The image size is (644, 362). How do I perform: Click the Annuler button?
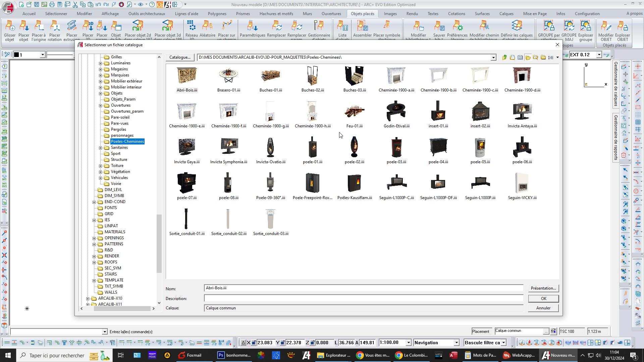[543, 308]
